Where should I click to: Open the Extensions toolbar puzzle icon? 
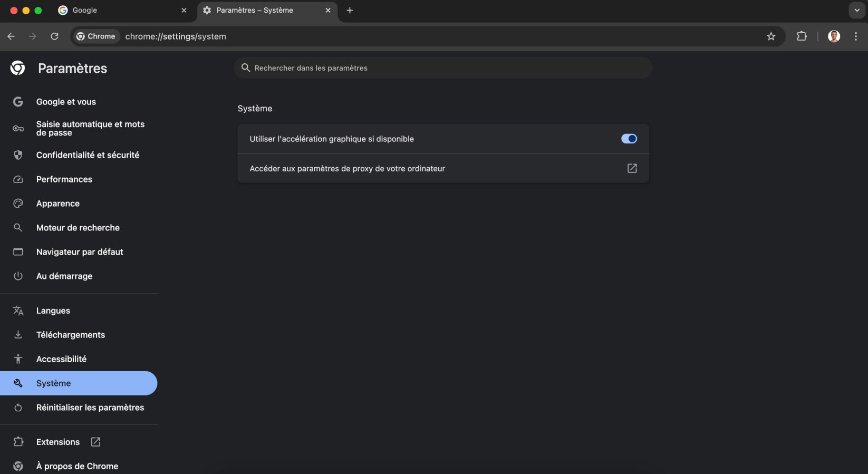(x=802, y=36)
